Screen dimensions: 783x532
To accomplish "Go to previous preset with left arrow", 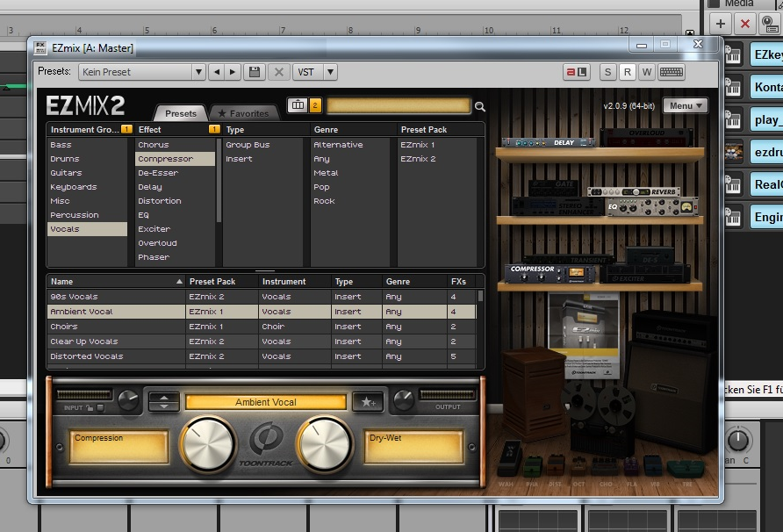I will (x=216, y=72).
